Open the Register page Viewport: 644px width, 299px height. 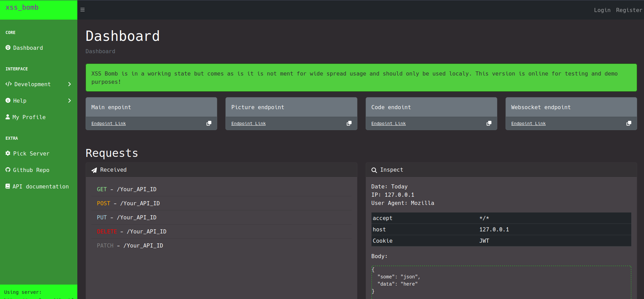tap(629, 10)
